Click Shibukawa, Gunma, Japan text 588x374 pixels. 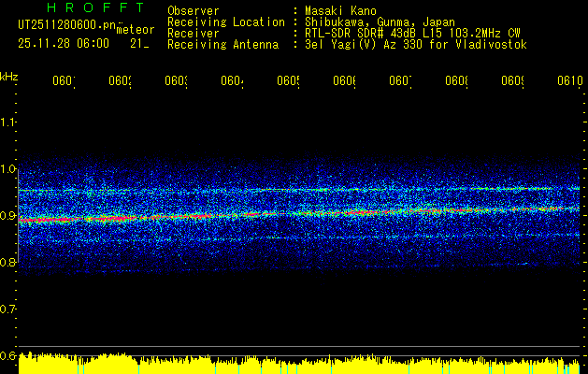(x=380, y=22)
